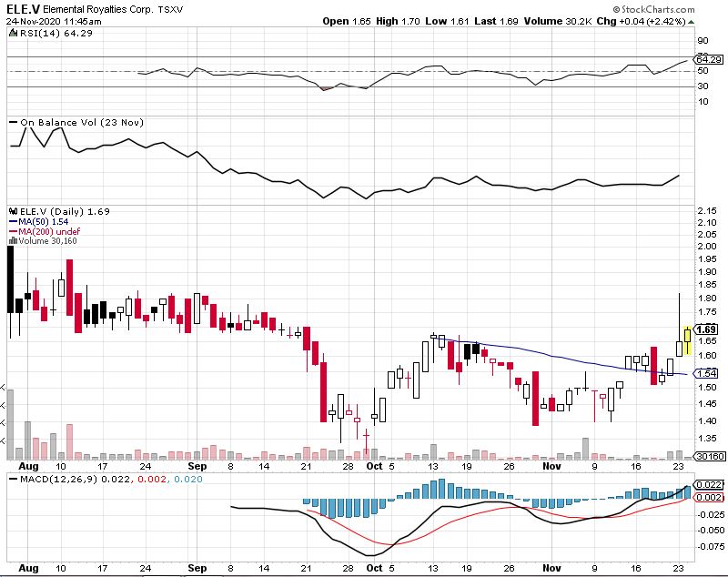Select the yellow-highlighted latest candlestick
728x577 pixels.
687,339
